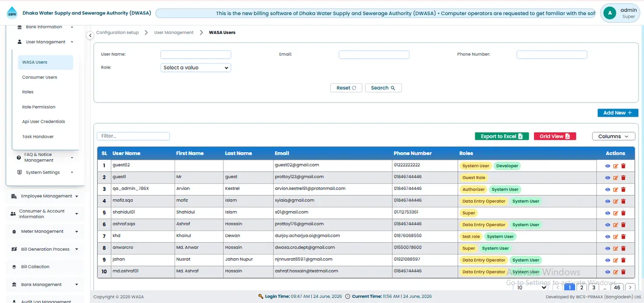
Task: Open WASA Users submenu item
Action: click(x=45, y=62)
